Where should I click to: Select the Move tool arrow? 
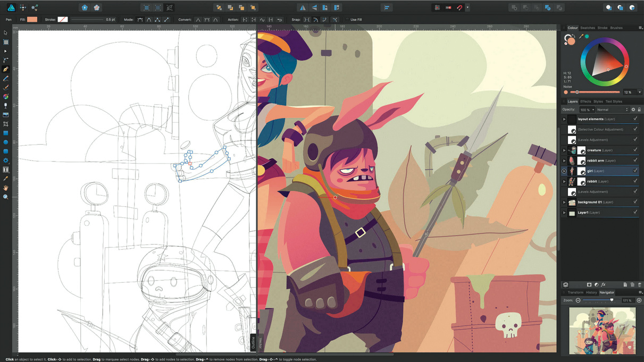tap(6, 33)
